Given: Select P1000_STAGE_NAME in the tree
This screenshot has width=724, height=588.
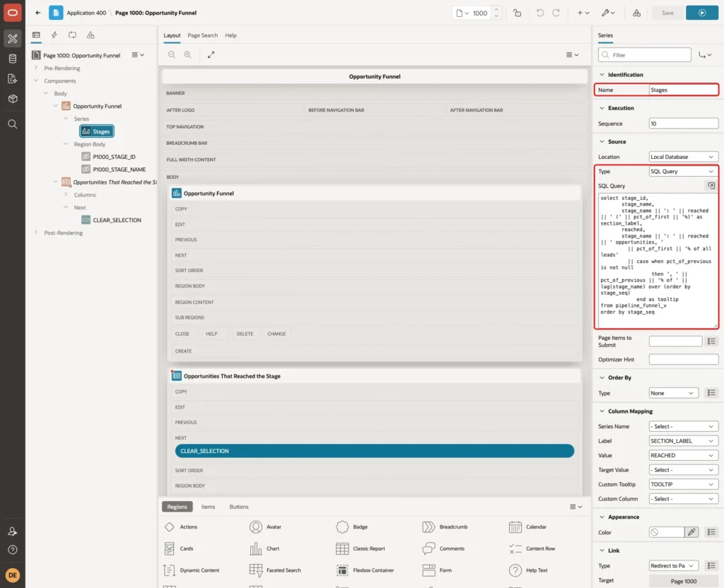Looking at the screenshot, I should 119,170.
